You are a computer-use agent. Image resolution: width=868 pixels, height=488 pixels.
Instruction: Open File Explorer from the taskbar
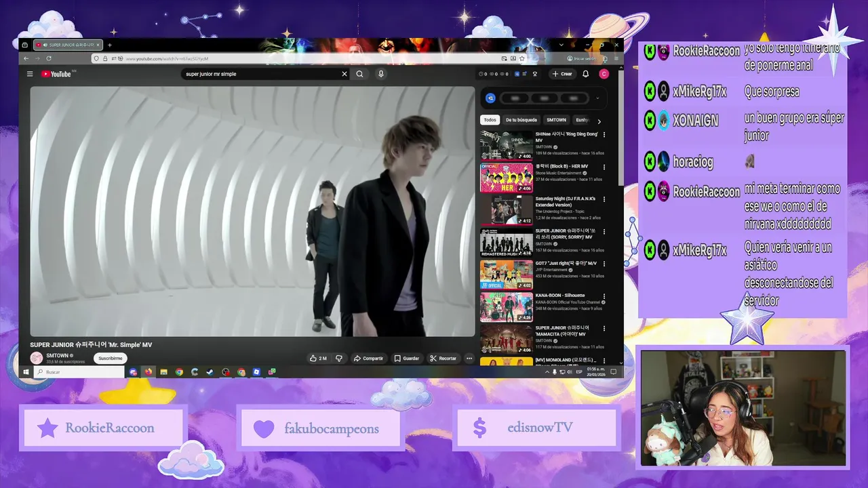163,372
